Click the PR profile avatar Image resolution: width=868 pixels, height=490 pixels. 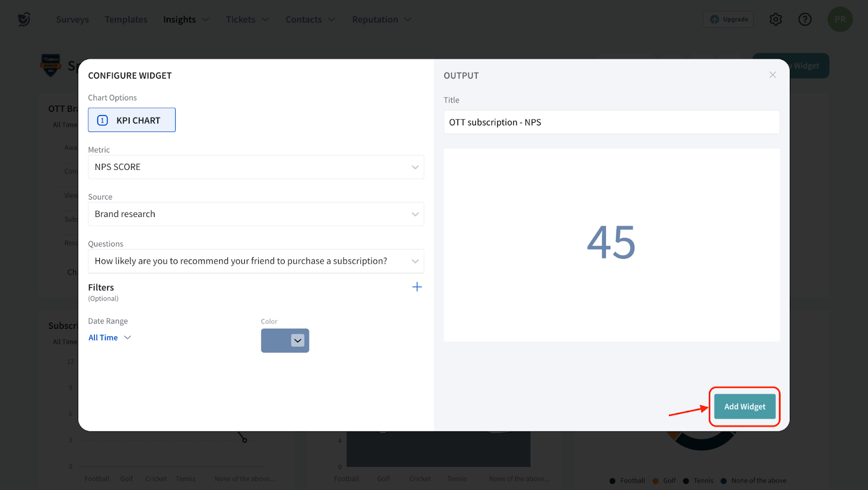[x=840, y=20]
